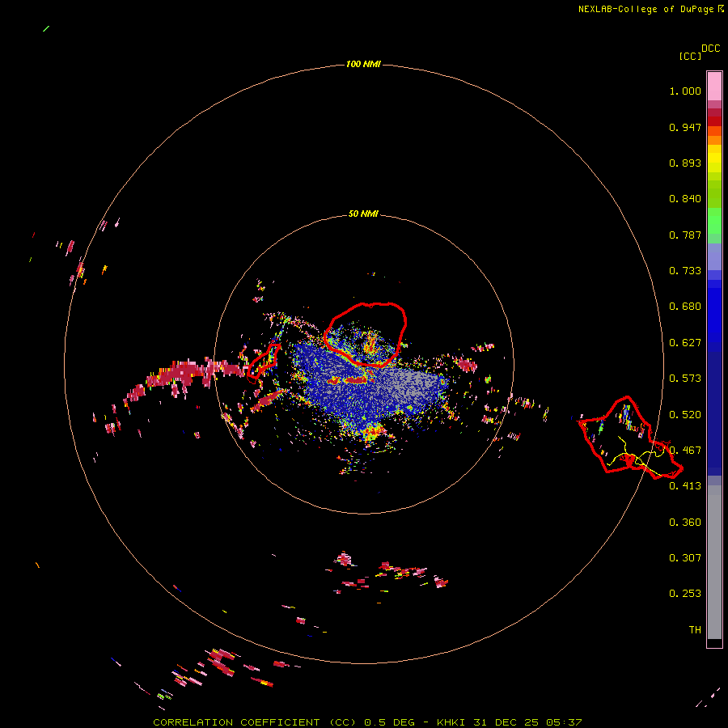Click the NEXLAB-College of DuPage label
Image resolution: width=728 pixels, height=728 pixels.
pyautogui.click(x=650, y=9)
